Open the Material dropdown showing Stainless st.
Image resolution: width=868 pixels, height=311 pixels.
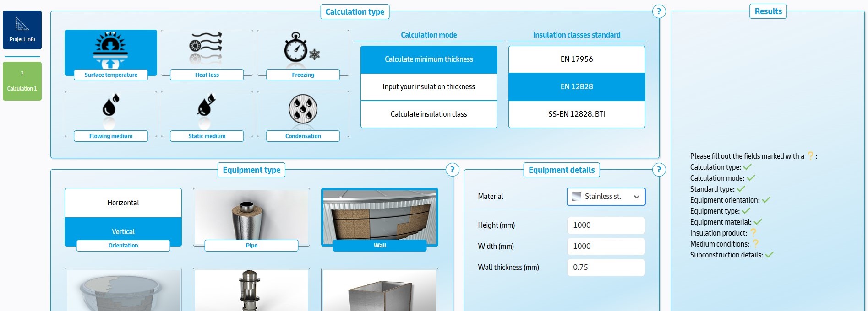click(606, 197)
